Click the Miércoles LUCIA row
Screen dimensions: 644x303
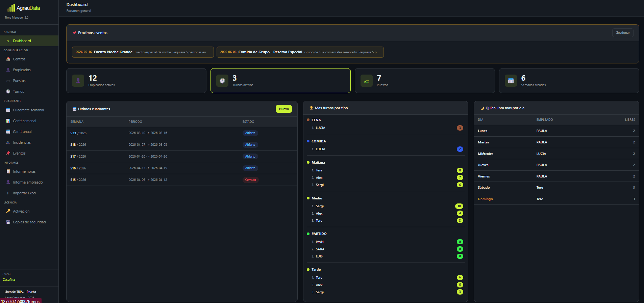click(x=556, y=154)
